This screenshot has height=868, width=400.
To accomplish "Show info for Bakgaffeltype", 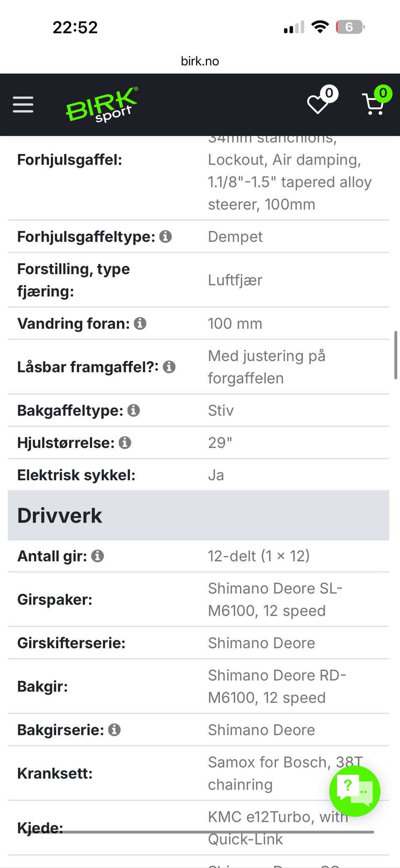I will point(133,410).
